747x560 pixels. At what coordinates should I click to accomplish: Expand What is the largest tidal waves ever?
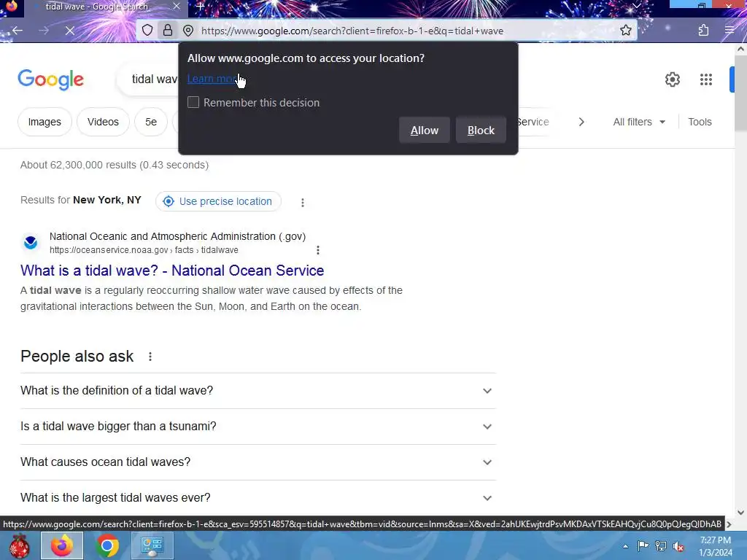pos(258,497)
